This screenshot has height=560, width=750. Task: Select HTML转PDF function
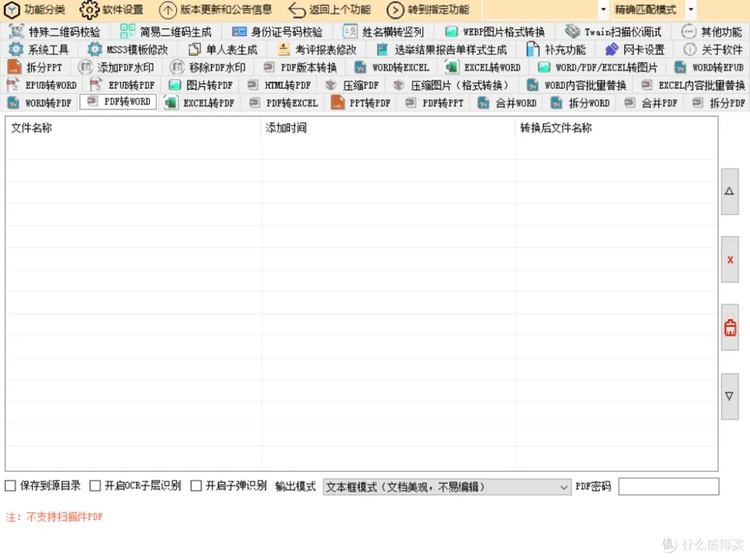point(279,85)
